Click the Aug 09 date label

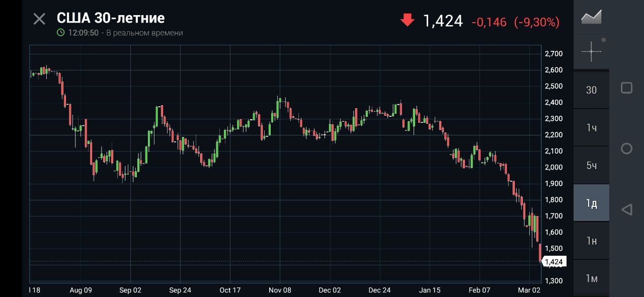(80, 290)
